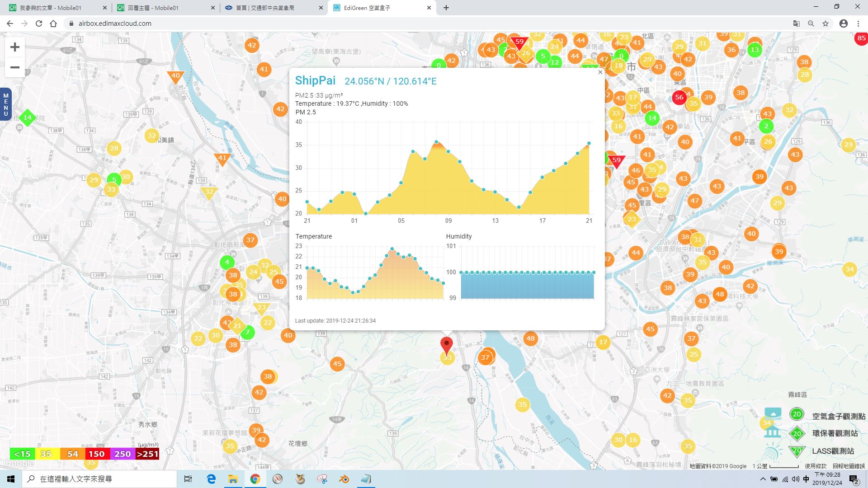Switch to the 交通部中央氣象局 tab

click(274, 8)
